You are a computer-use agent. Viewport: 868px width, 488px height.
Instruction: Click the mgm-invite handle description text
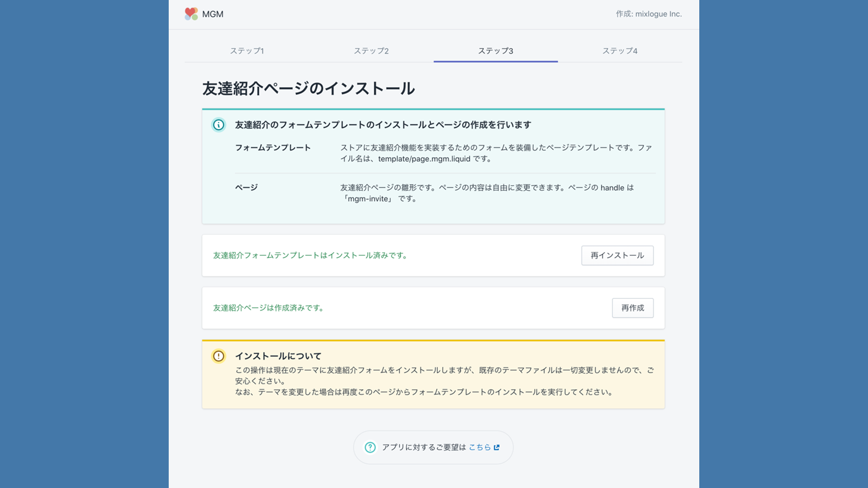487,193
